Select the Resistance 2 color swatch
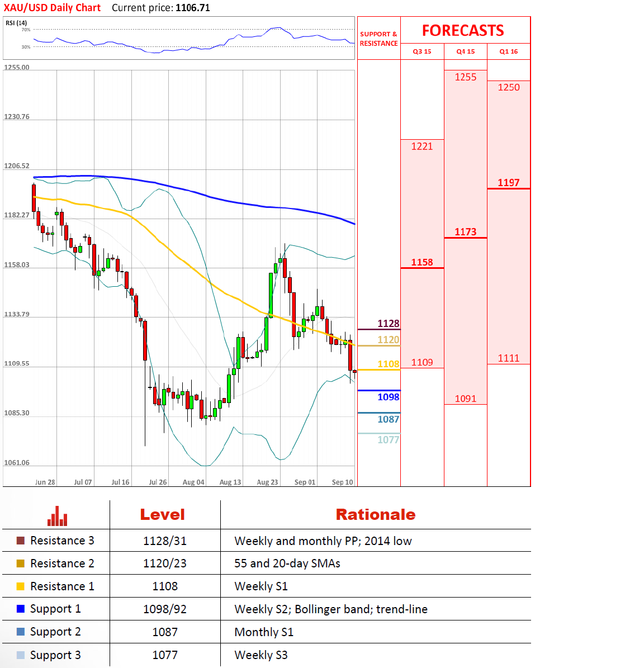Viewport: 644px width, 668px height. point(21,563)
